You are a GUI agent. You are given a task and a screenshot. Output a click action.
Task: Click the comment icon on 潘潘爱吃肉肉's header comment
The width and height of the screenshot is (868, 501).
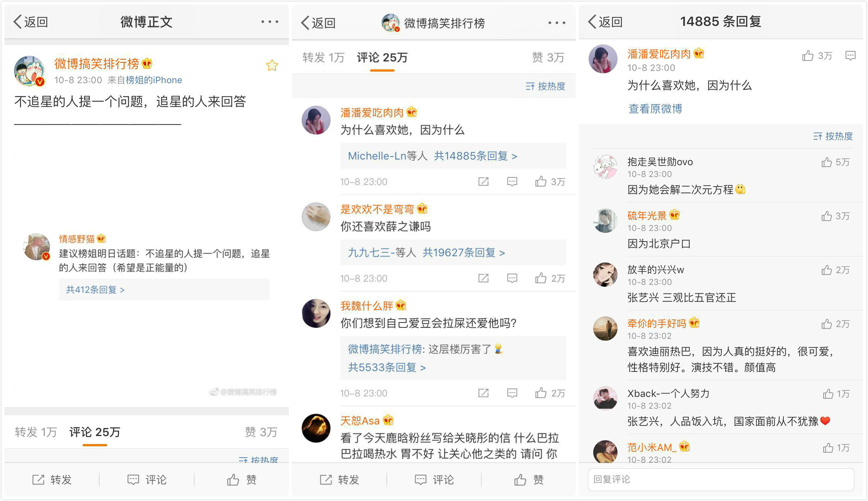pos(850,56)
